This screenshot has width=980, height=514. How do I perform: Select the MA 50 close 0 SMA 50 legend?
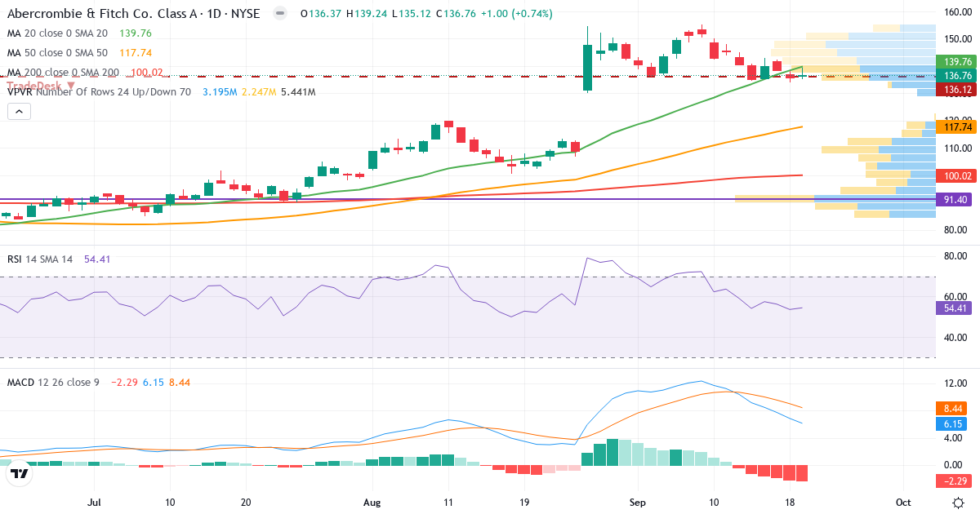[x=57, y=53]
